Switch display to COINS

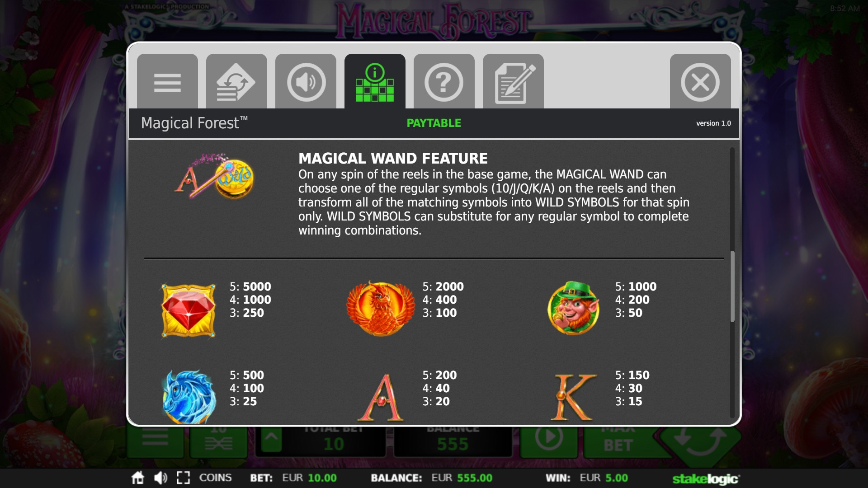(215, 478)
